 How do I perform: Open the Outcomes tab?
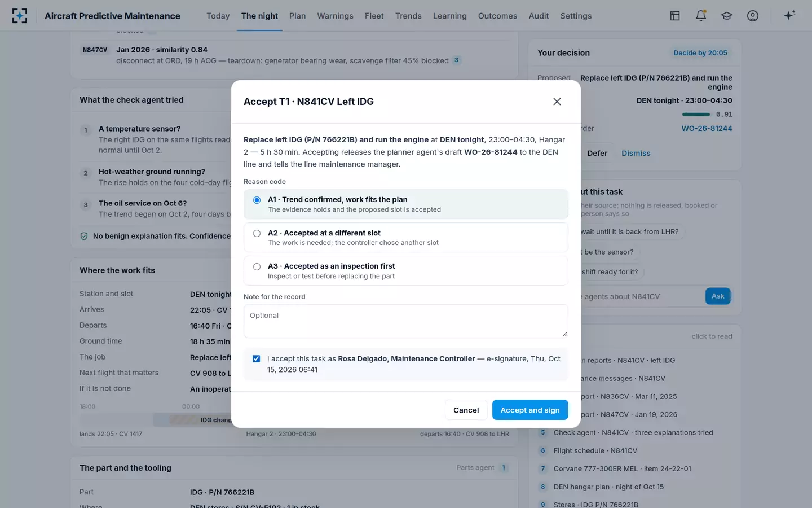pos(497,16)
